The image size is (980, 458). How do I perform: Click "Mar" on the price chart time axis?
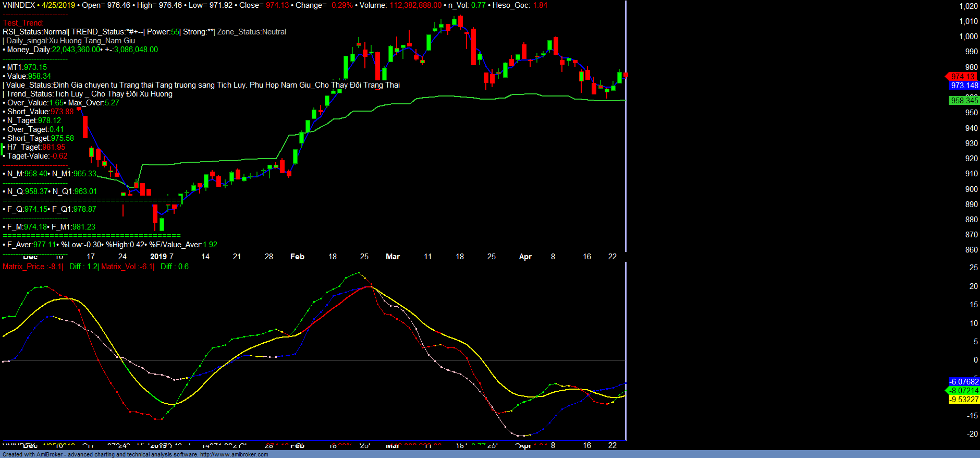[x=393, y=257]
